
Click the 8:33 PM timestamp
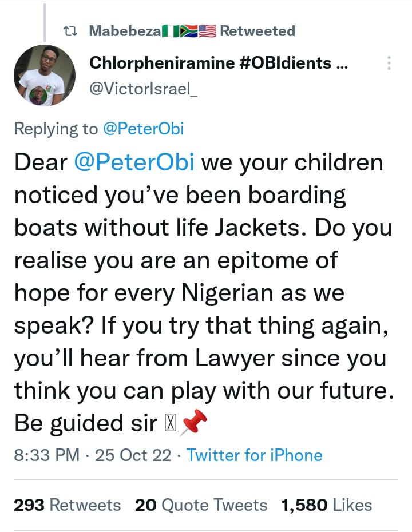click(x=46, y=455)
